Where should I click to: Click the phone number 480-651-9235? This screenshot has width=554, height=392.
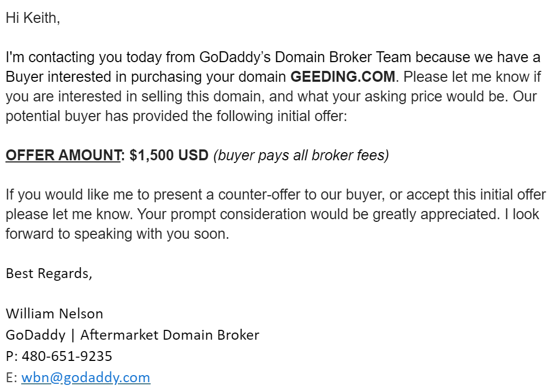pos(67,356)
